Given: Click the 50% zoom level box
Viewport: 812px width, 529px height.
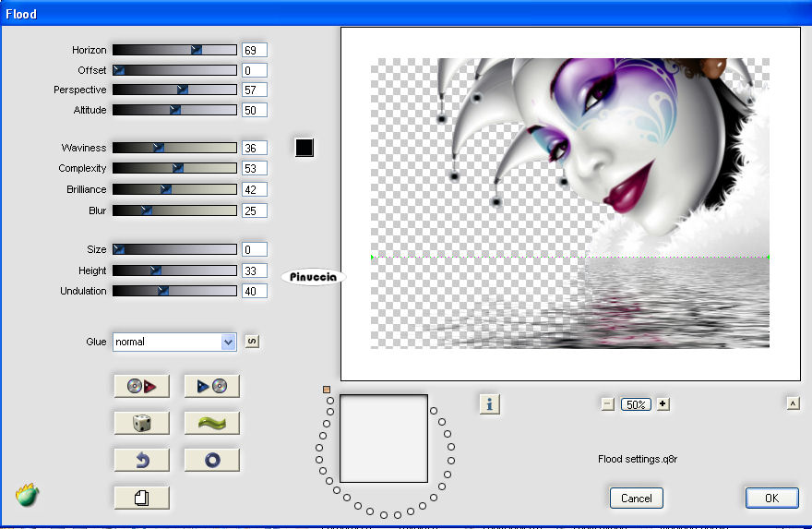Looking at the screenshot, I should [636, 404].
